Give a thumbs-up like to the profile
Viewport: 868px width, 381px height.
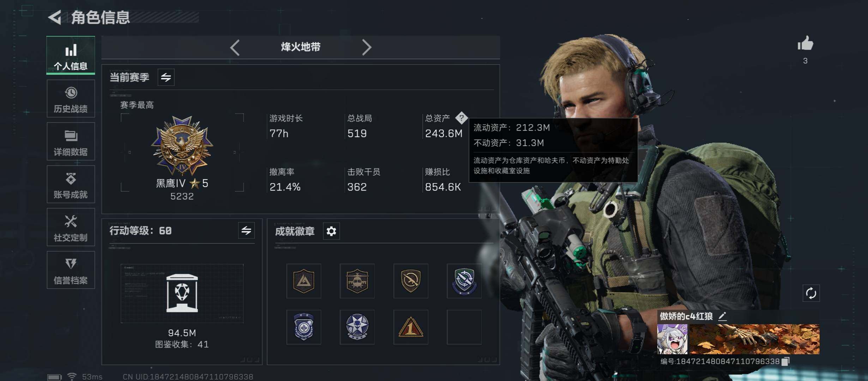[x=805, y=44]
